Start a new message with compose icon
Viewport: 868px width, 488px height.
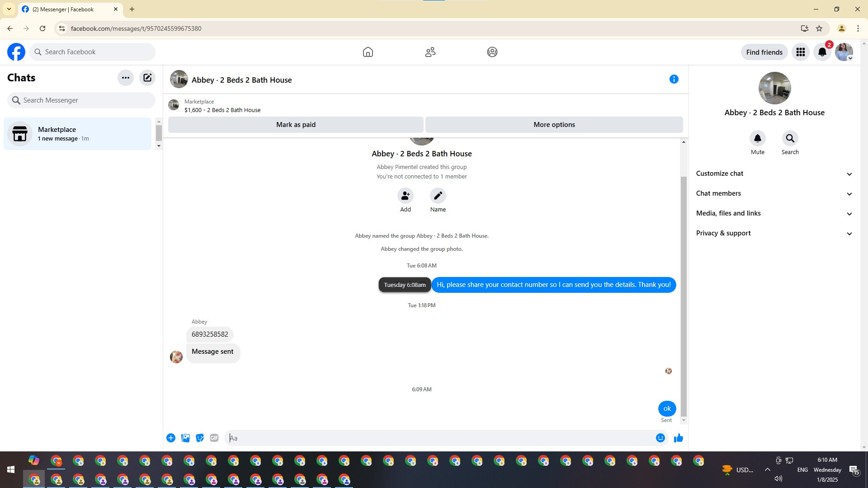pyautogui.click(x=147, y=78)
